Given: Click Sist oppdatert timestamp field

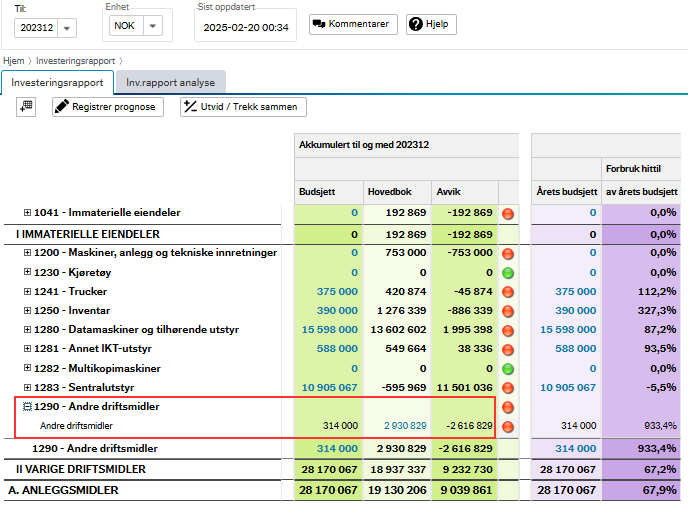Looking at the screenshot, I should 246,28.
